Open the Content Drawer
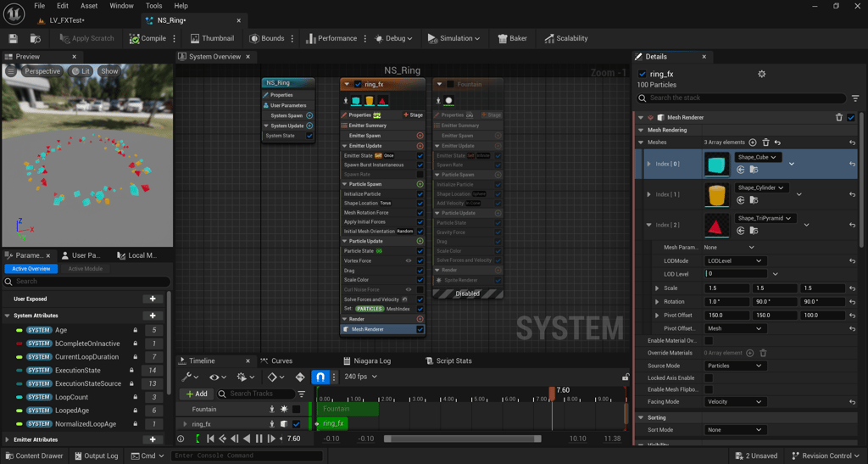This screenshot has width=868, height=464. pyautogui.click(x=34, y=456)
